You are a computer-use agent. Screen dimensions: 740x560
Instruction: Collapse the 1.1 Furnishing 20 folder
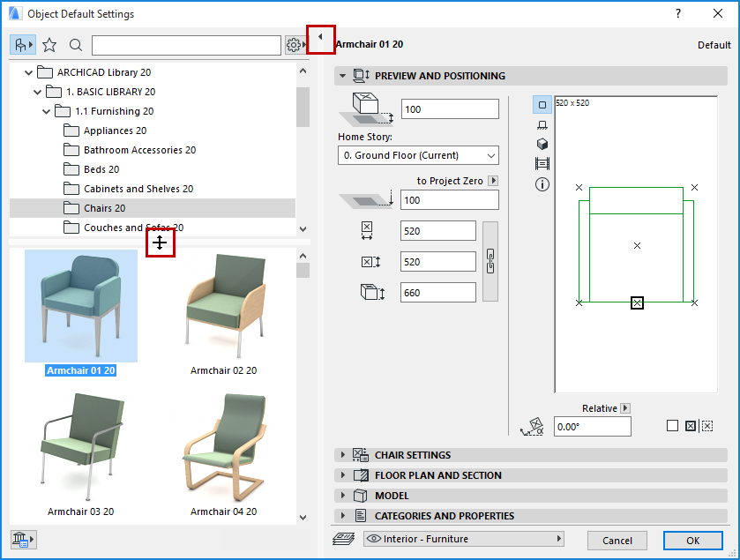coord(46,111)
